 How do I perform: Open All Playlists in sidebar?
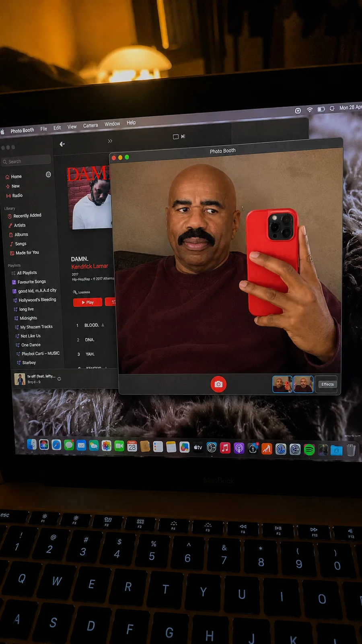tap(24, 273)
